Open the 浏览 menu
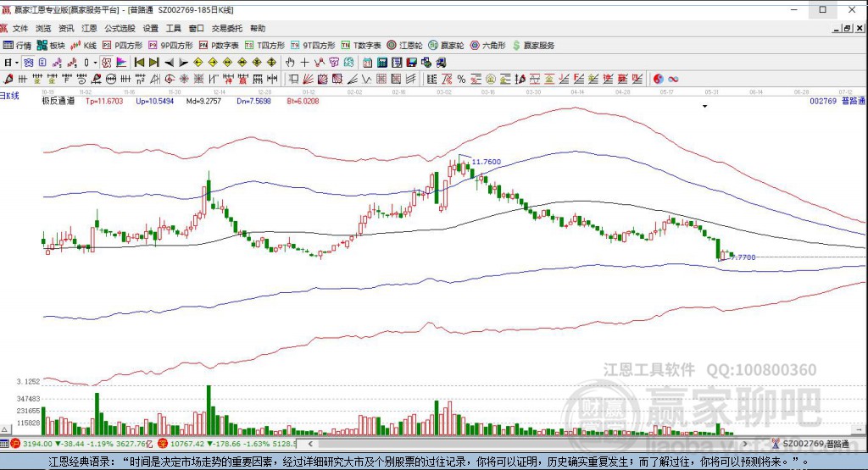Image resolution: width=868 pixels, height=470 pixels. click(x=43, y=28)
